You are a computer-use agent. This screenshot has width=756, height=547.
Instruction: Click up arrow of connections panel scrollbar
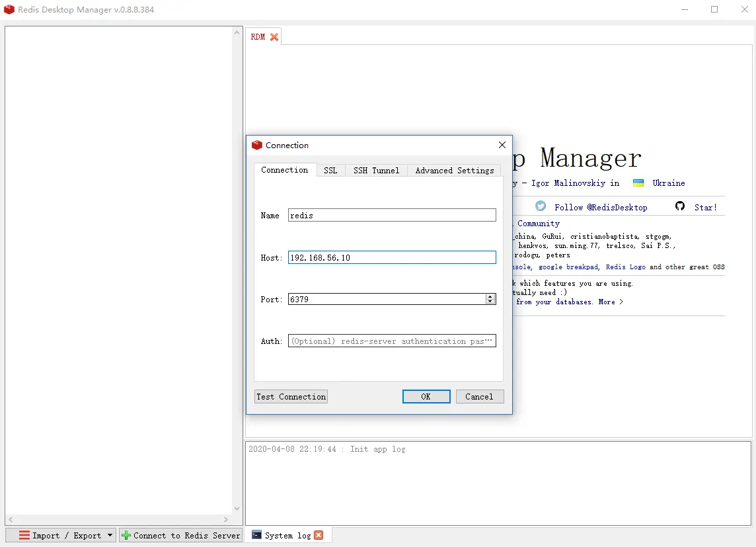pyautogui.click(x=237, y=33)
